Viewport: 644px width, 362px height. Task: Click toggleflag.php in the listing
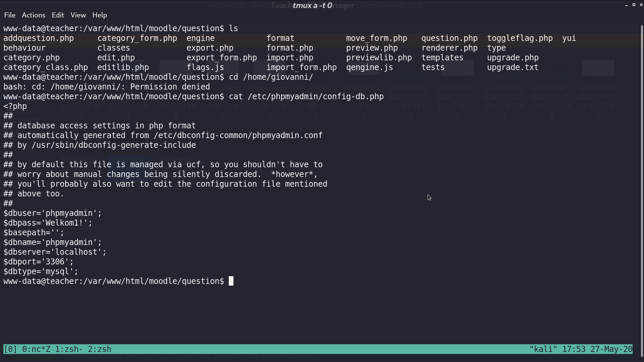coord(520,38)
